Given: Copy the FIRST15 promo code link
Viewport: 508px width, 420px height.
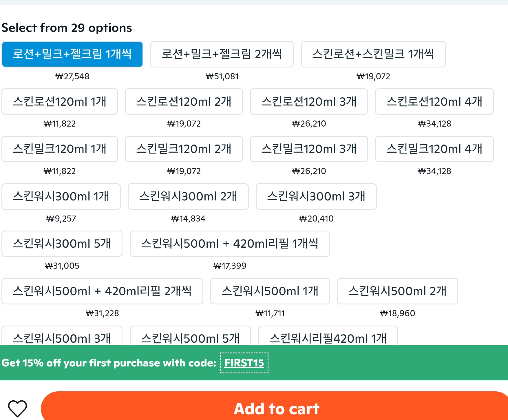Looking at the screenshot, I should (x=244, y=363).
